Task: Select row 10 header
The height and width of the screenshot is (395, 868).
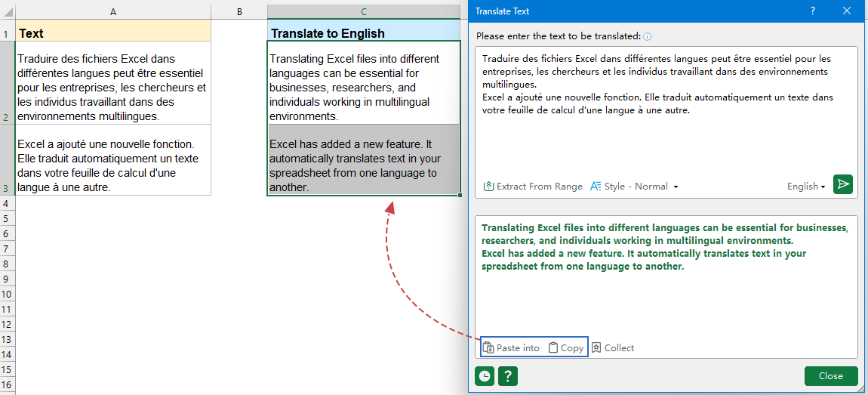Action: pyautogui.click(x=8, y=294)
